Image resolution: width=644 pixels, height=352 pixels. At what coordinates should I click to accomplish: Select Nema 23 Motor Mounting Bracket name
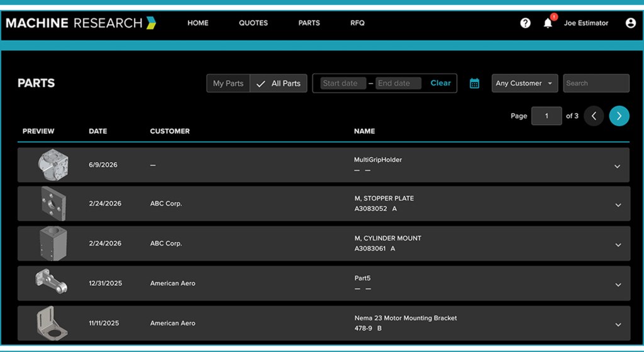pyautogui.click(x=406, y=318)
